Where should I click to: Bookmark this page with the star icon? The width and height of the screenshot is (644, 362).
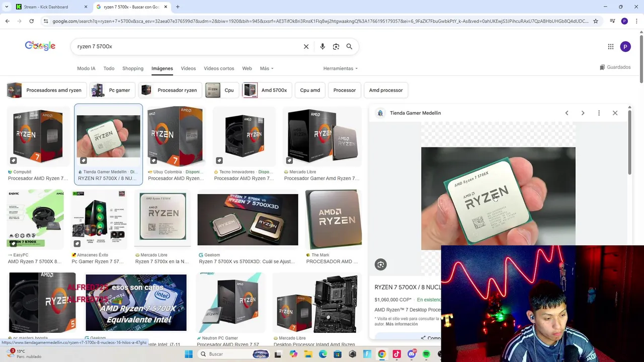point(596,21)
